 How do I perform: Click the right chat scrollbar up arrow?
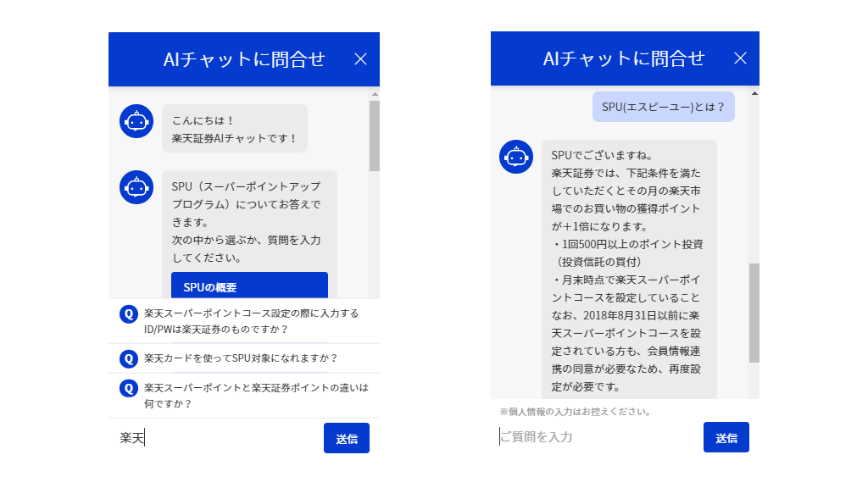pyautogui.click(x=754, y=93)
